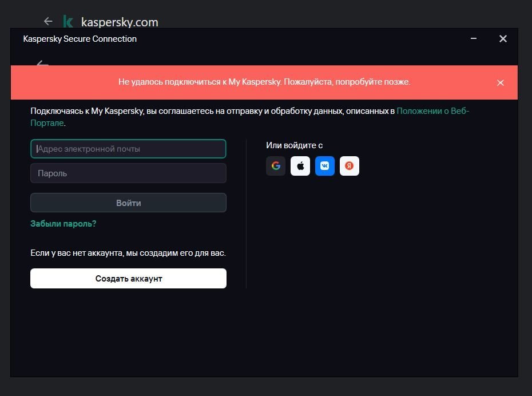532x396 pixels.
Task: Dismiss the red error banner
Action: click(x=501, y=82)
